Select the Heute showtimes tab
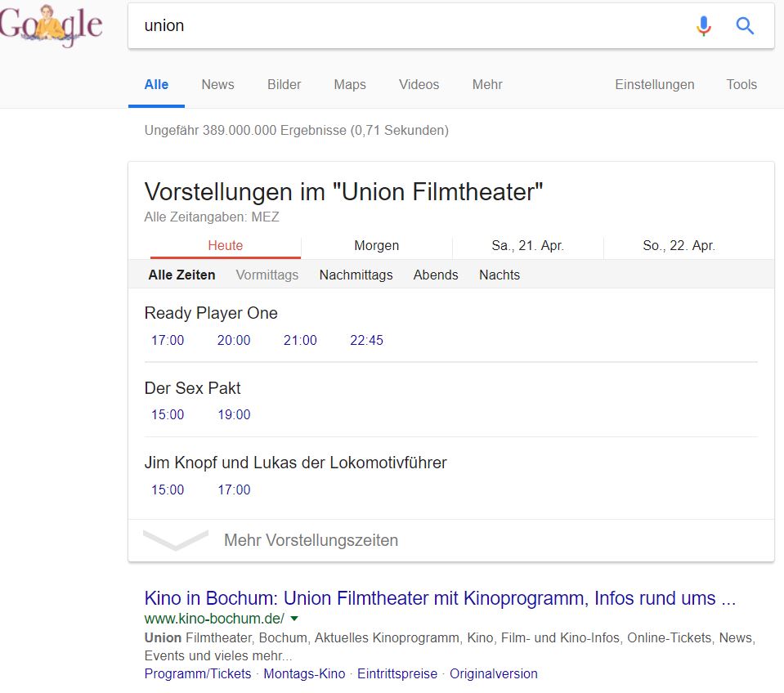The height and width of the screenshot is (693, 784). [226, 245]
